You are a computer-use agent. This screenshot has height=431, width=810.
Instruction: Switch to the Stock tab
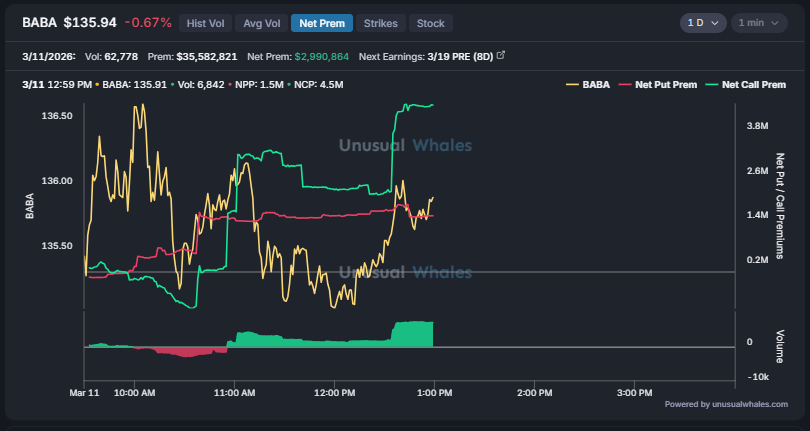tap(431, 22)
